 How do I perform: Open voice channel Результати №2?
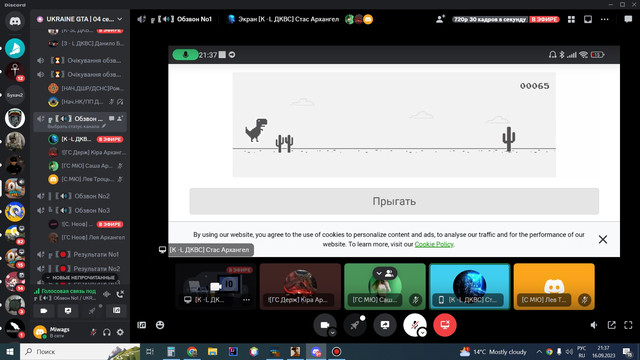point(80,269)
